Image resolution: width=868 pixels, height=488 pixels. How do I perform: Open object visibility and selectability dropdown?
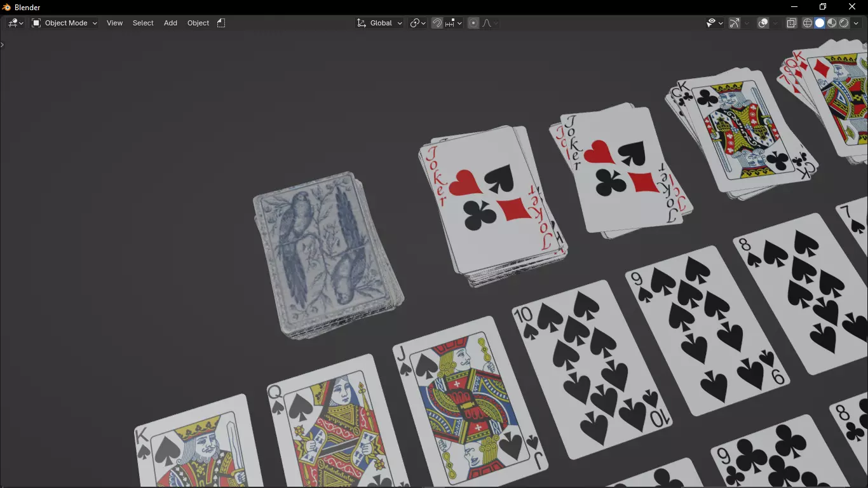click(715, 23)
